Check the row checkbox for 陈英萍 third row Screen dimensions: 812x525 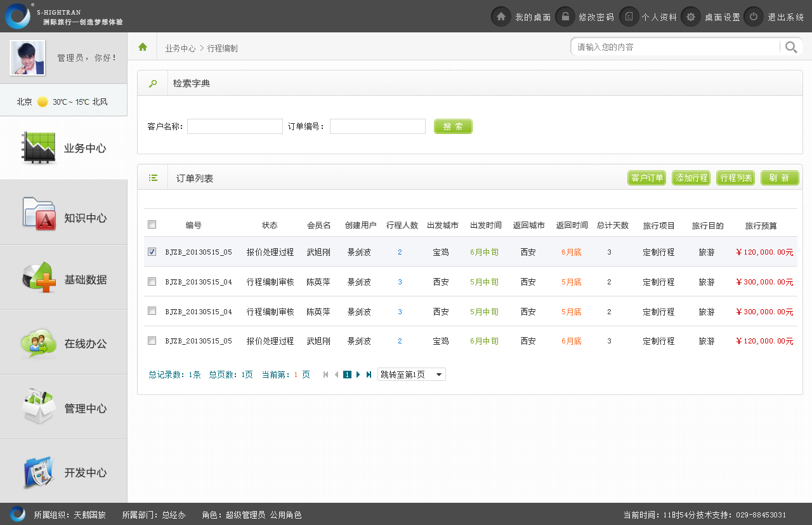coord(152,310)
